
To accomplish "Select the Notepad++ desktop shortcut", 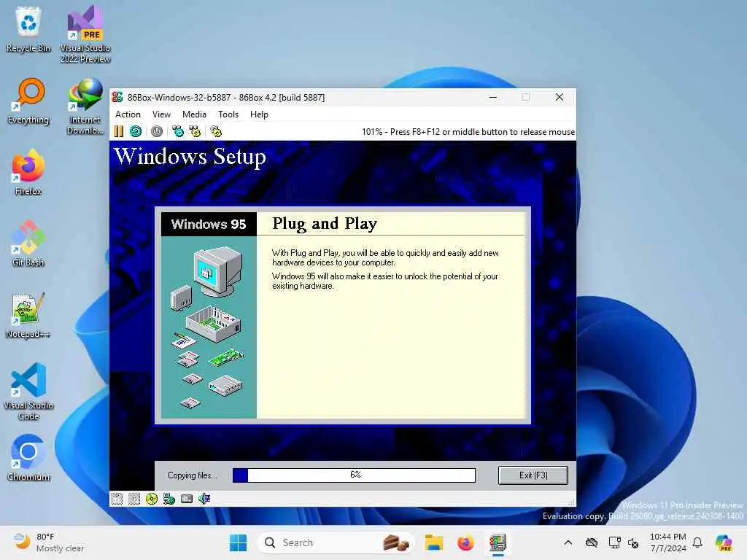I will click(28, 315).
